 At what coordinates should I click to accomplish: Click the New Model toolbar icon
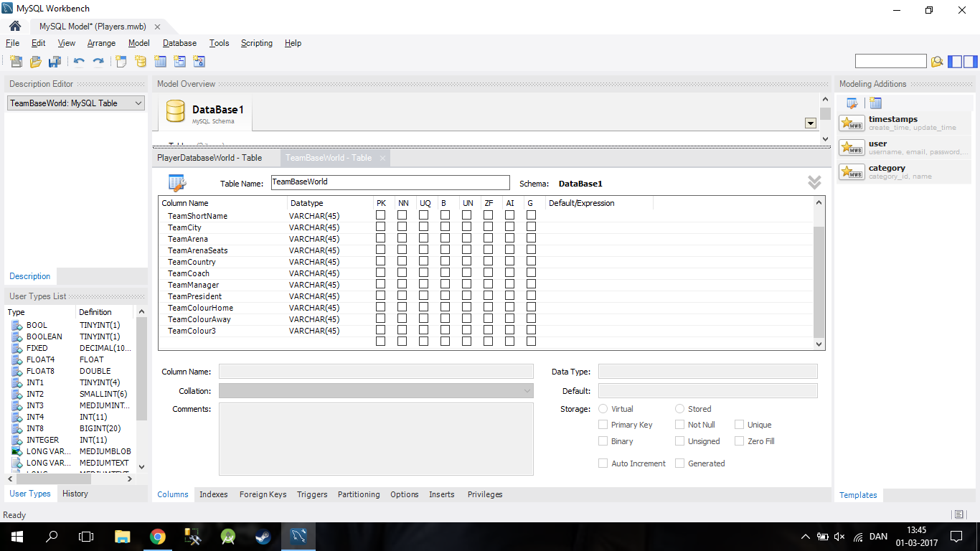[x=16, y=62]
